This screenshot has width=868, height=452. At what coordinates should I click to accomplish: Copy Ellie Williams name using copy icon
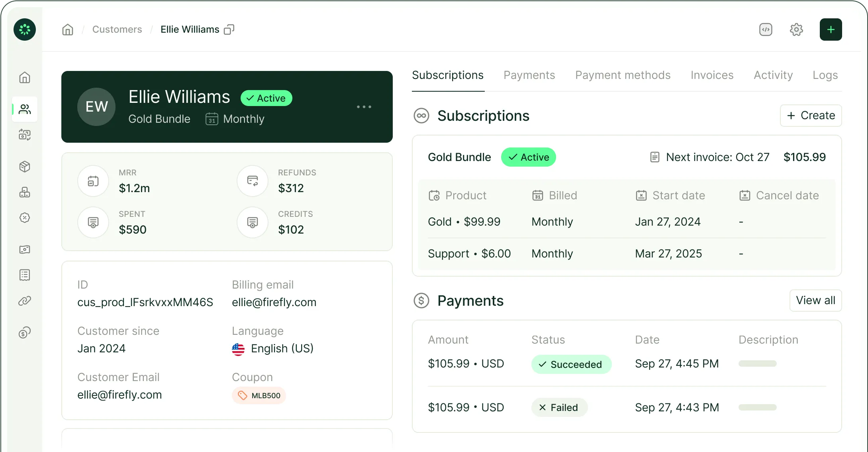click(229, 29)
